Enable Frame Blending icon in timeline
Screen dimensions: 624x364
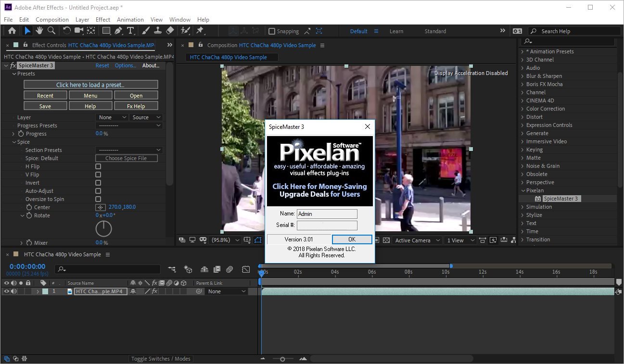click(217, 269)
